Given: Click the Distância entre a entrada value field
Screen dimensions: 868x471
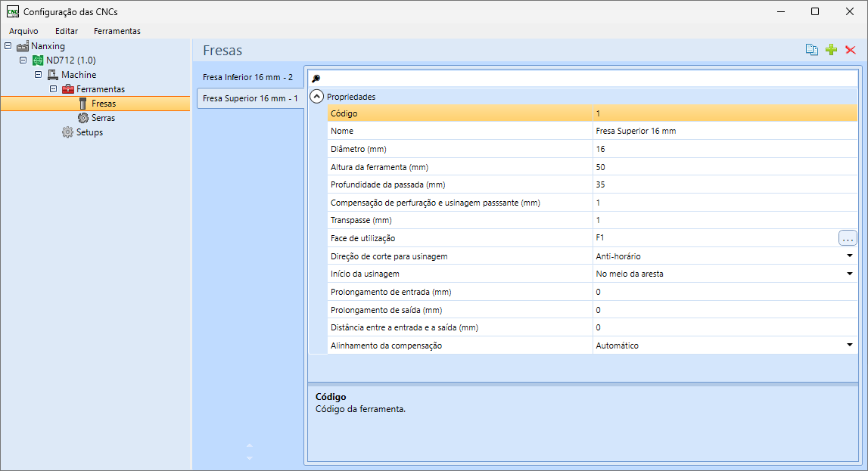Looking at the screenshot, I should pyautogui.click(x=725, y=327).
